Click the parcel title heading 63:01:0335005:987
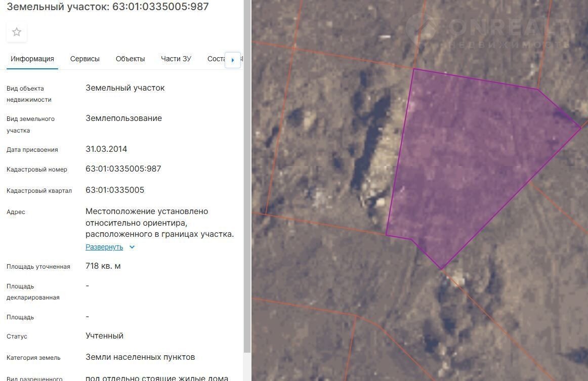This screenshot has width=588, height=381. tap(108, 7)
